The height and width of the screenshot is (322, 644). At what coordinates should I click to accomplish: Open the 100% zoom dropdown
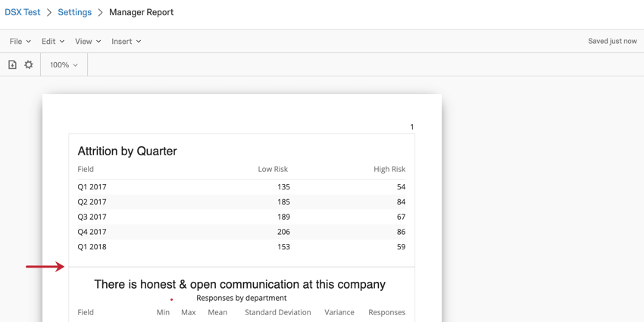click(x=64, y=65)
